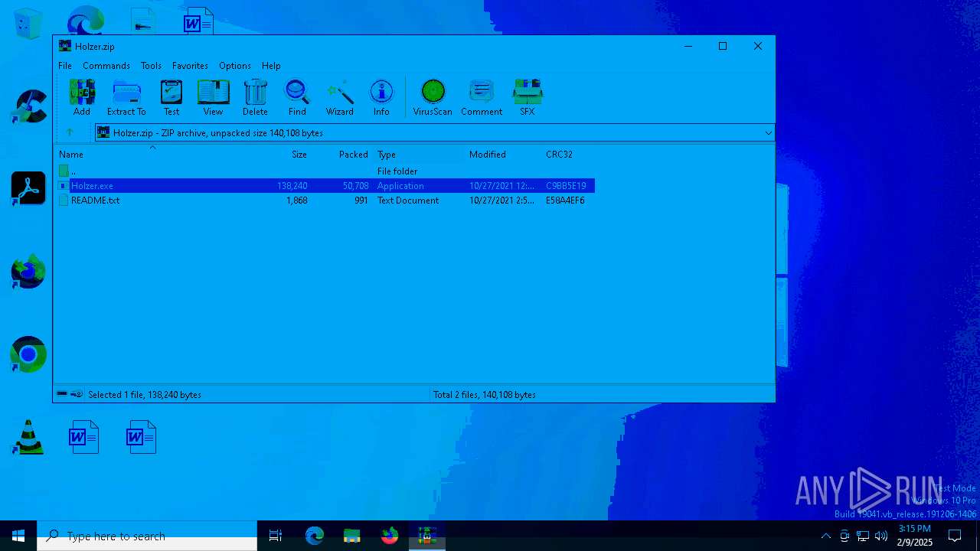The image size is (980, 551).
Task: Open the File menu
Action: click(x=65, y=66)
